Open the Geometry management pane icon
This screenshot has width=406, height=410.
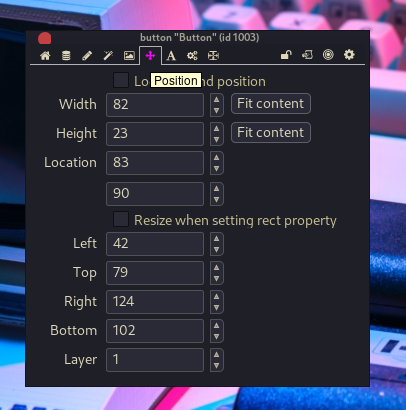coord(213,55)
